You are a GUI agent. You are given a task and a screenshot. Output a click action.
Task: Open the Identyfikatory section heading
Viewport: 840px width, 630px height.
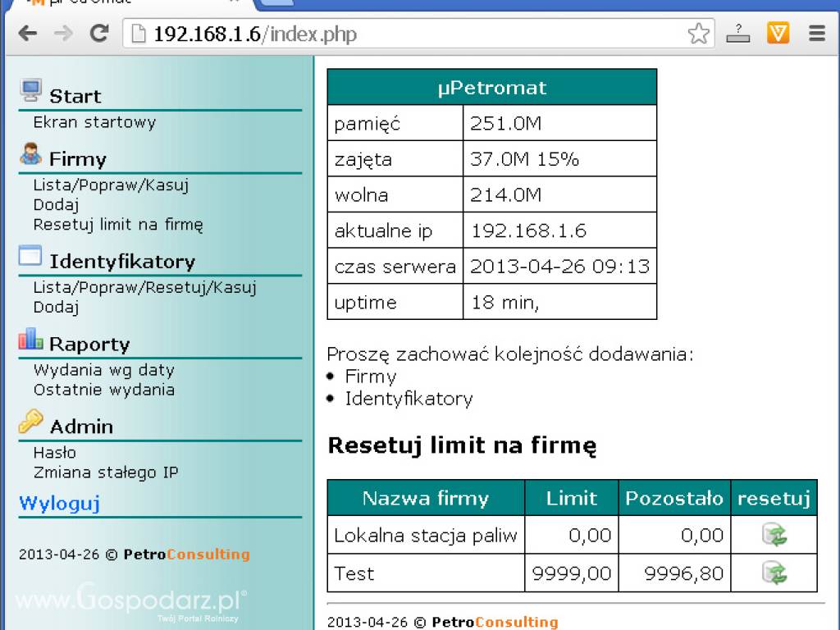(122, 262)
